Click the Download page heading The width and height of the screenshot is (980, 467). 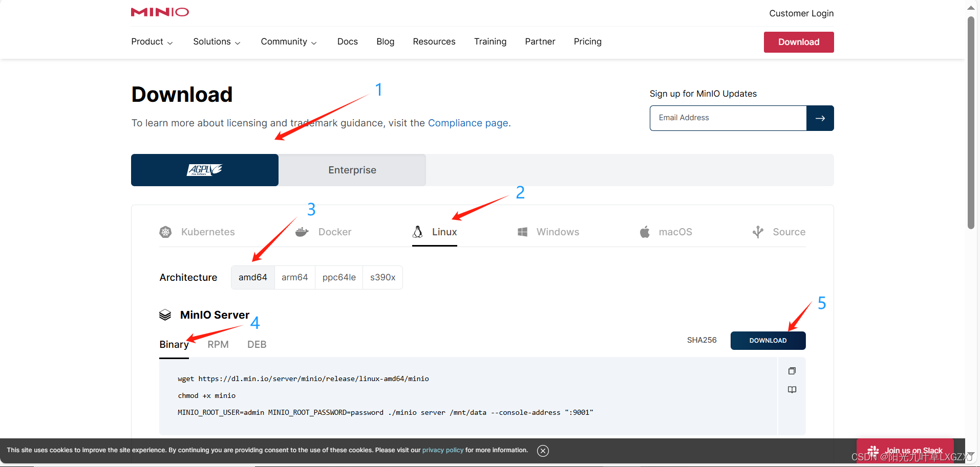click(182, 95)
